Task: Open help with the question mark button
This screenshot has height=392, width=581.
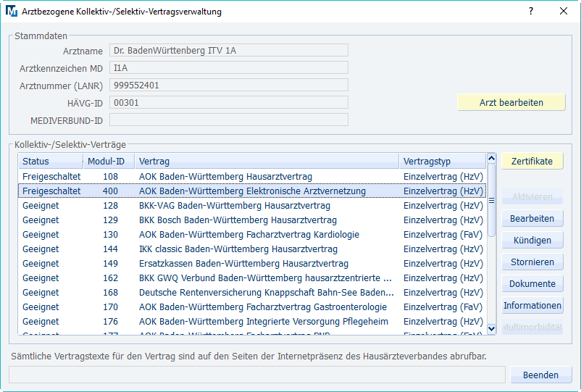Action: point(531,11)
